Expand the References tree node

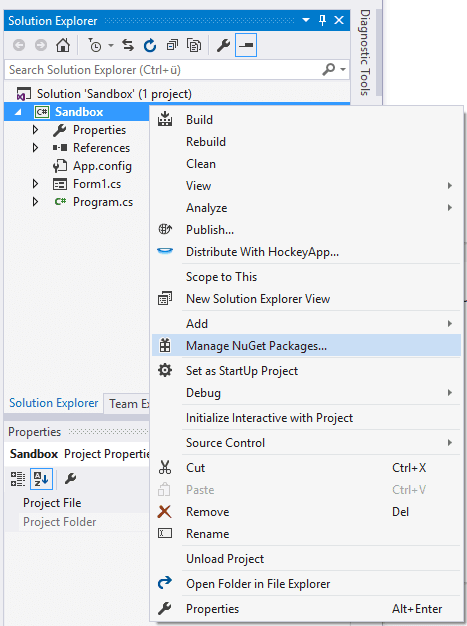(x=35, y=148)
